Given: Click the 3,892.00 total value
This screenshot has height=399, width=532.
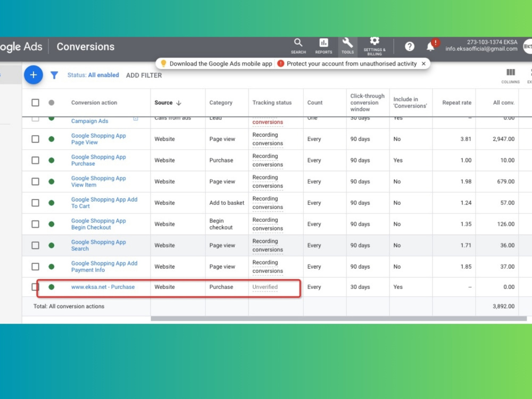Looking at the screenshot, I should (503, 306).
